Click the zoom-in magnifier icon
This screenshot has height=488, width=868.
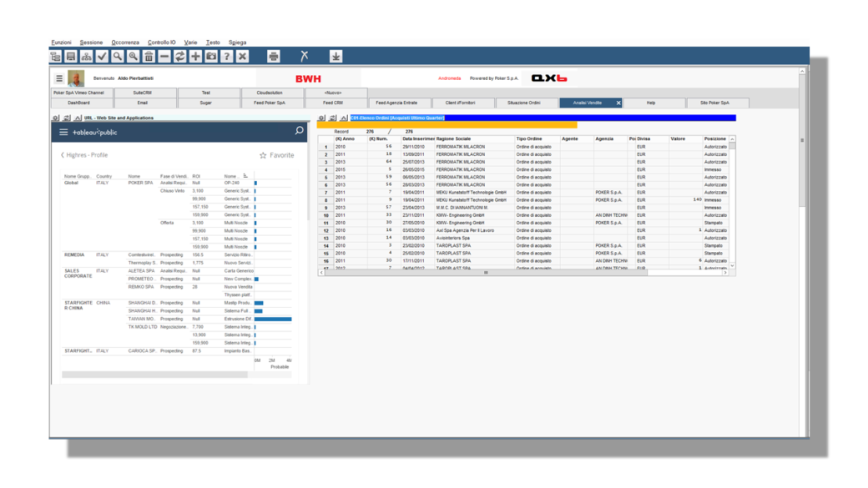(x=133, y=57)
